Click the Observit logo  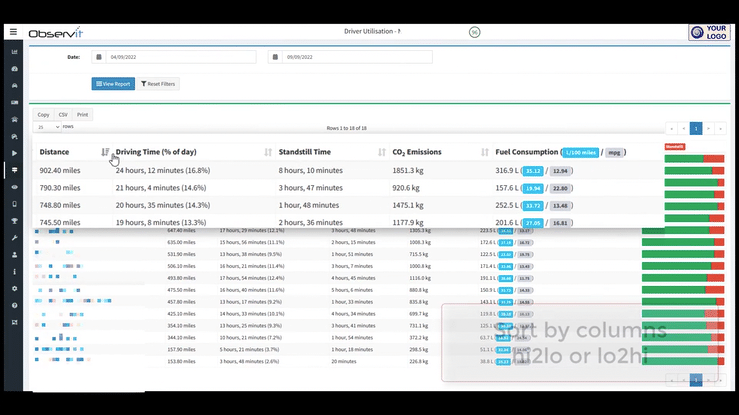click(x=56, y=33)
